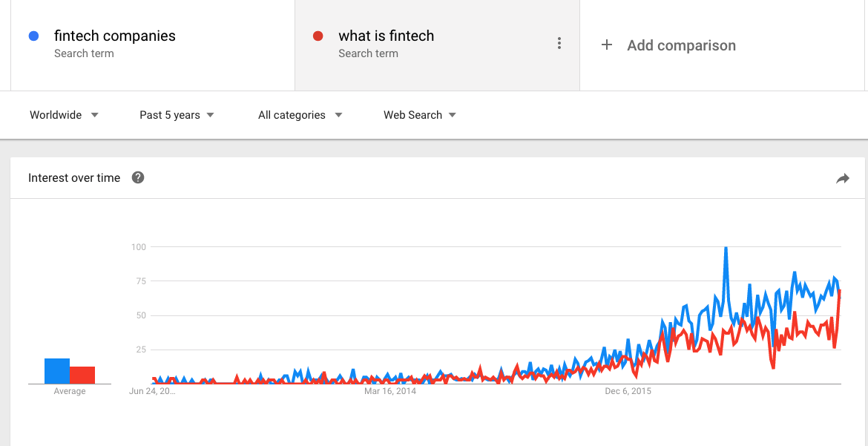Select the what is fintech search term

(386, 36)
